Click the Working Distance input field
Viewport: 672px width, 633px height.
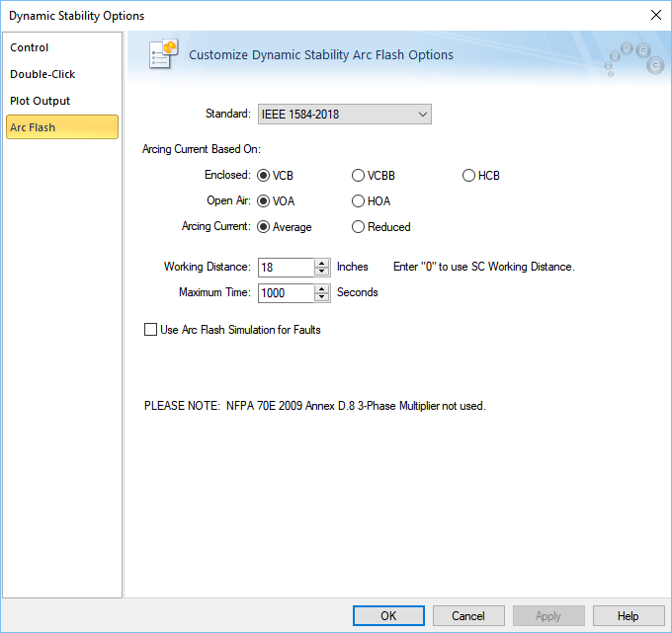(286, 267)
